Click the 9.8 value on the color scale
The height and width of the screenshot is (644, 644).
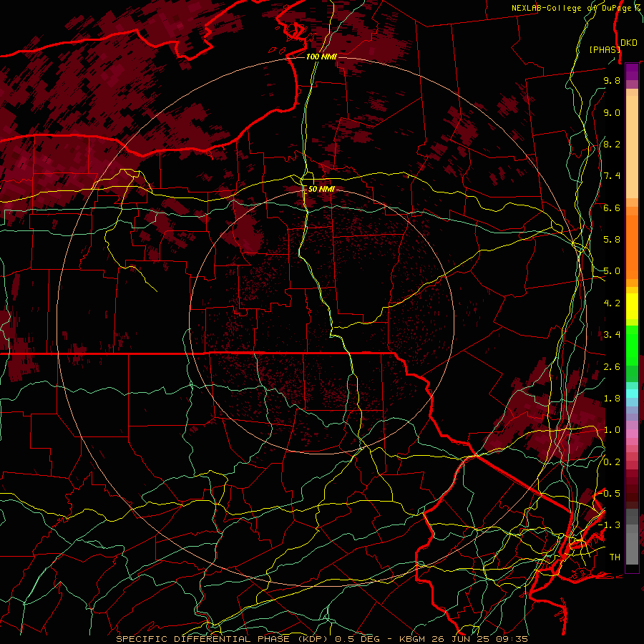tap(612, 80)
